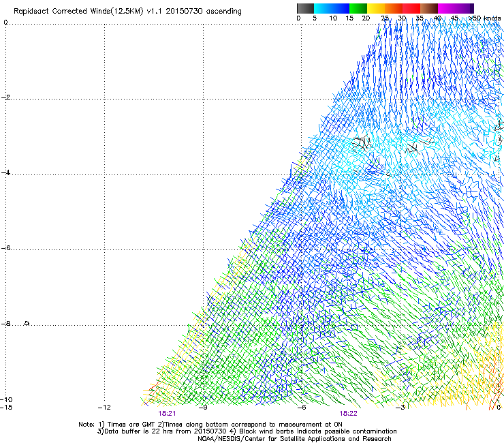
Task: Pick the magenta-purple 40-50 knots color segment
Action: tap(456, 8)
